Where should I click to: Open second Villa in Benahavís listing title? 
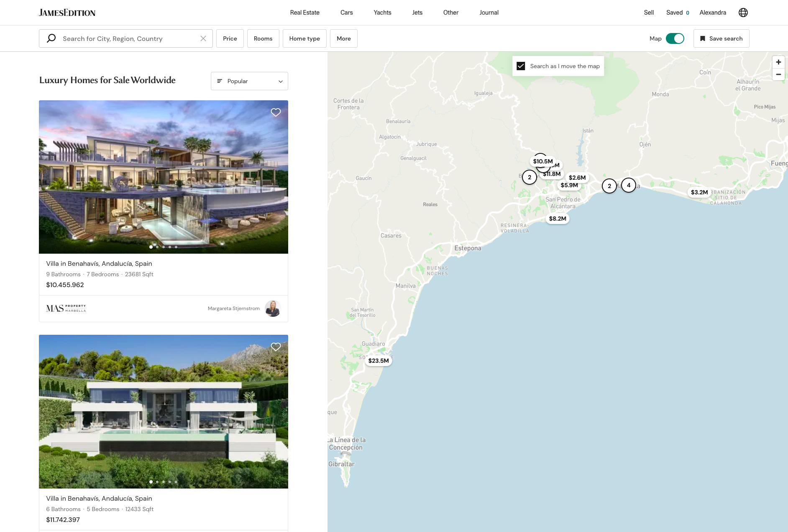[99, 499]
